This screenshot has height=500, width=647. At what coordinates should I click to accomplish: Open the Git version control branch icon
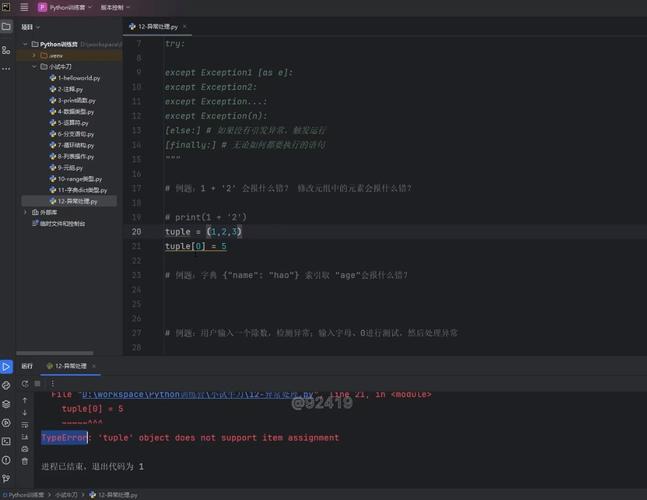(x=6, y=479)
